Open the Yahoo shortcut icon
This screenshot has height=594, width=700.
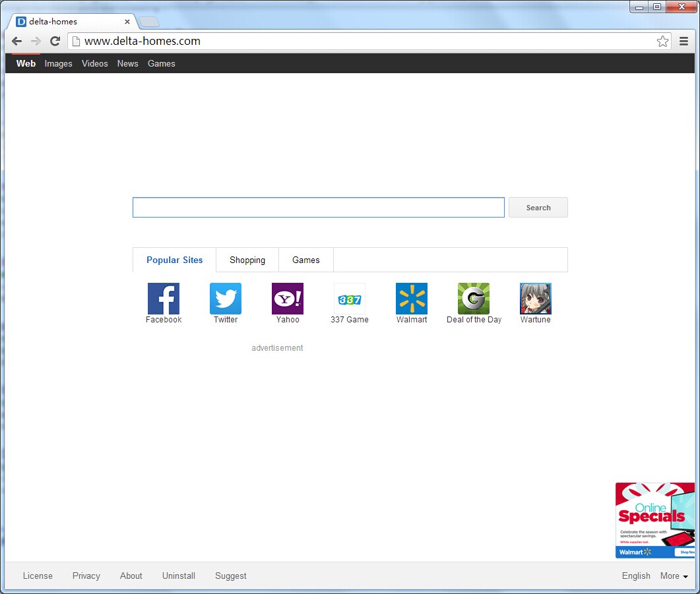pos(288,299)
